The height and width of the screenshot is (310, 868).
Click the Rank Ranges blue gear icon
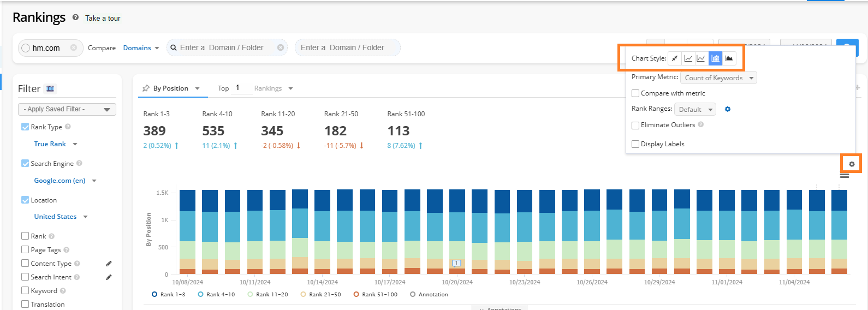pos(727,109)
